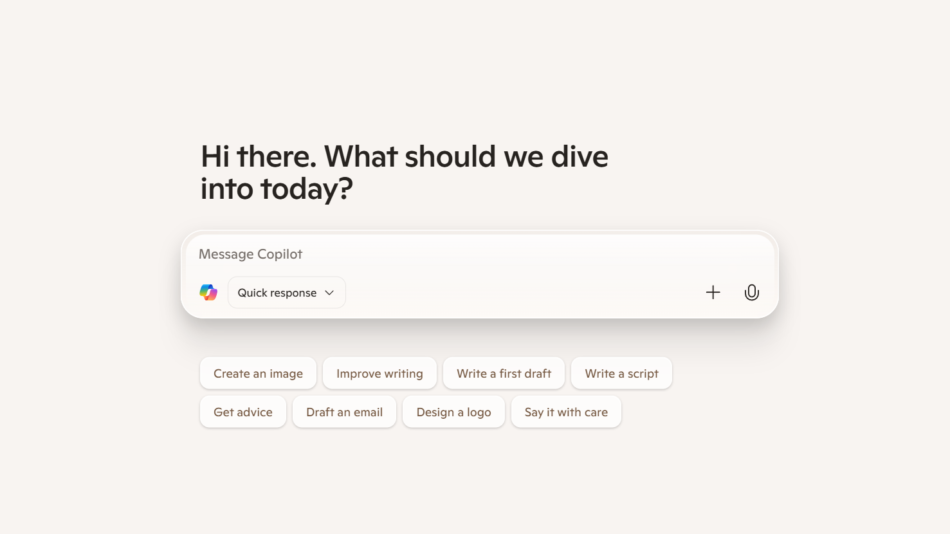Image resolution: width=950 pixels, height=534 pixels.
Task: Pick the Write a first draft suggestion
Action: click(504, 373)
